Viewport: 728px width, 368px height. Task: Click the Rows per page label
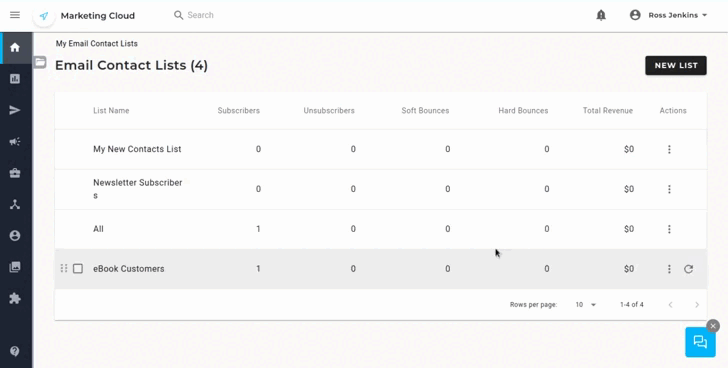pos(533,305)
